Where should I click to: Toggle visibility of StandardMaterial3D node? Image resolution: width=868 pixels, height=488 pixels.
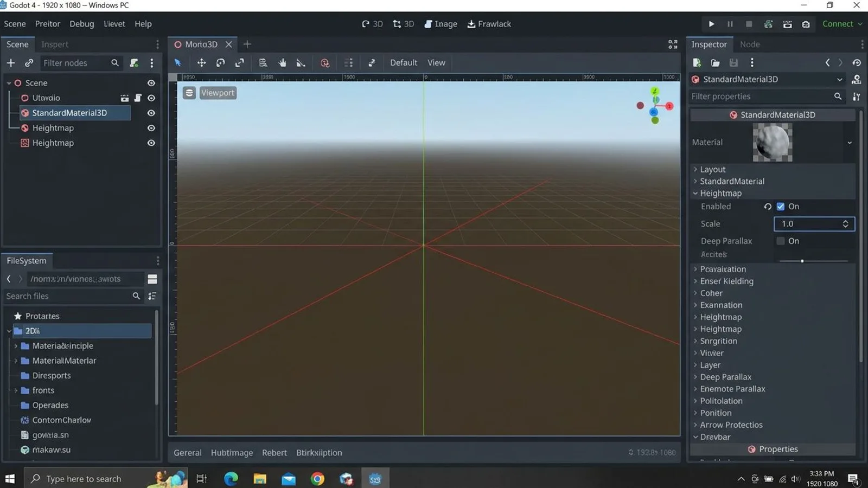[151, 113]
